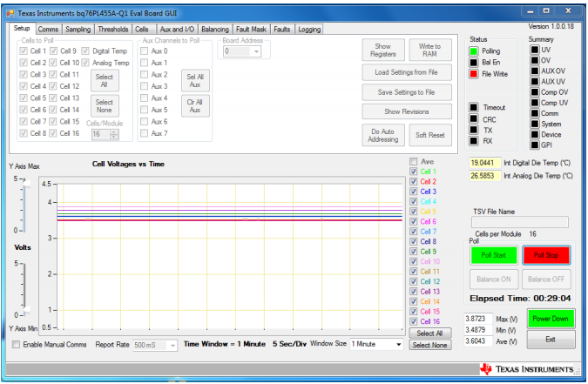Click the TX status indicator
Viewport: 588px width, 384px height.
coord(474,130)
